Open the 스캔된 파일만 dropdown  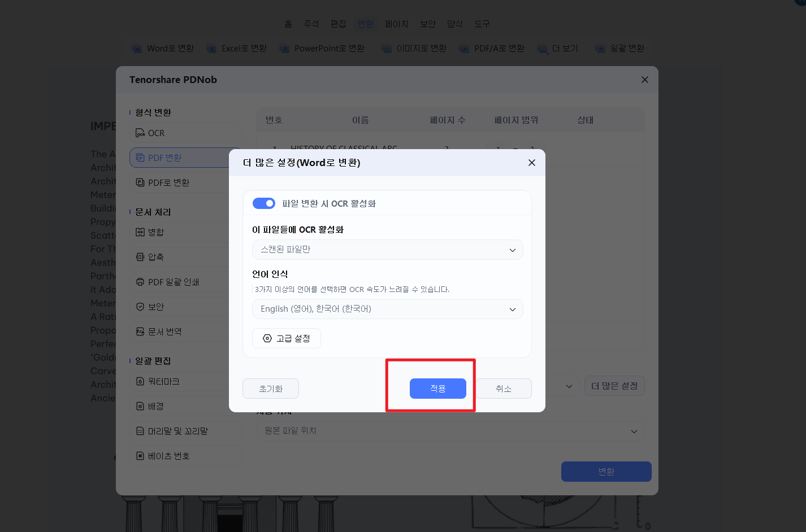[388, 250]
